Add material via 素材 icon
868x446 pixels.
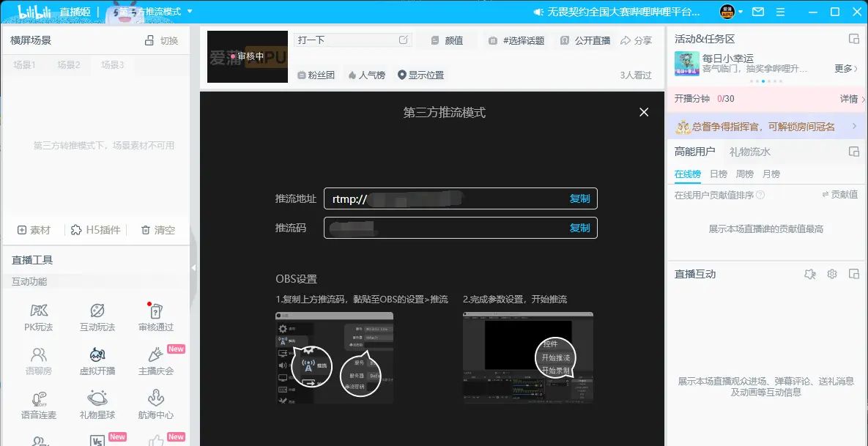coord(34,230)
